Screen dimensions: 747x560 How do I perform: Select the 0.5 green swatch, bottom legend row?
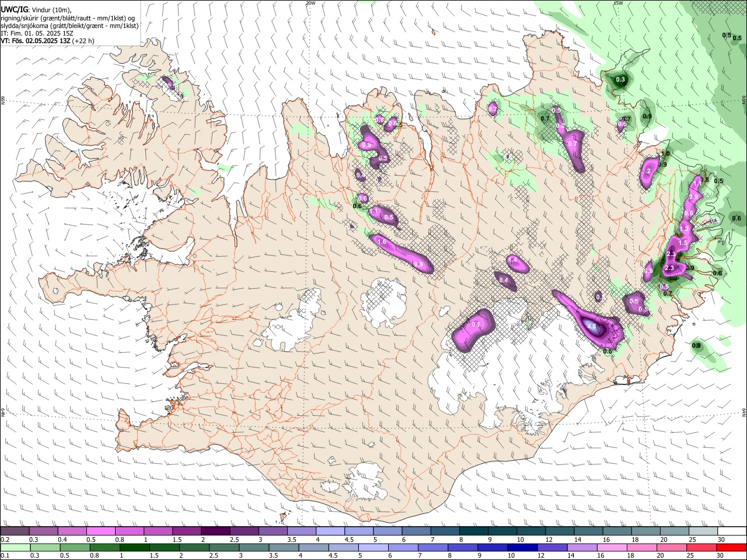pos(75,547)
